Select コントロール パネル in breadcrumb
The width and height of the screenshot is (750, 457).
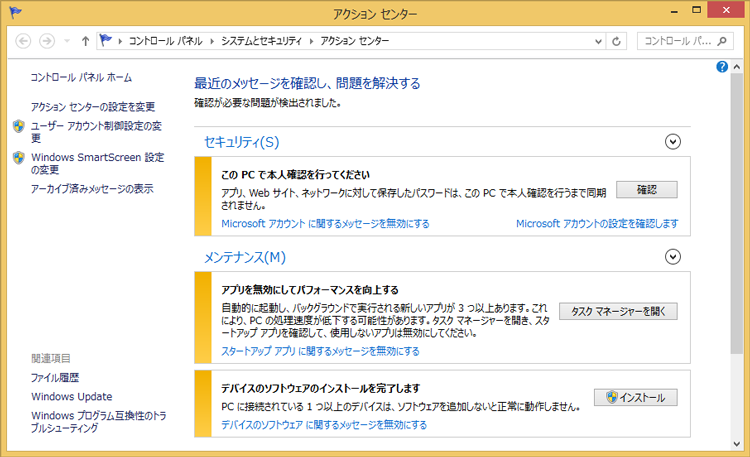164,41
